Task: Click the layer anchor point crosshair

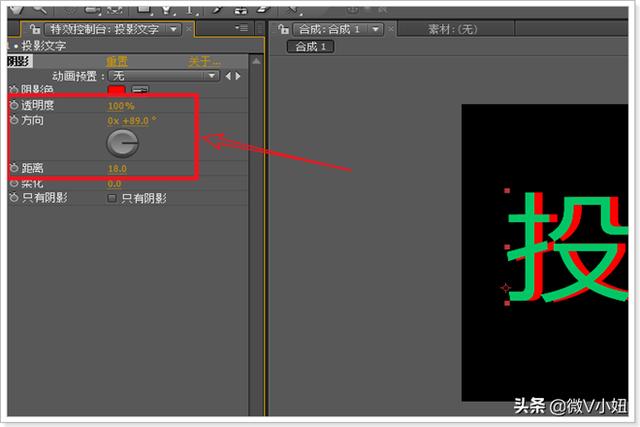Action: [x=506, y=288]
